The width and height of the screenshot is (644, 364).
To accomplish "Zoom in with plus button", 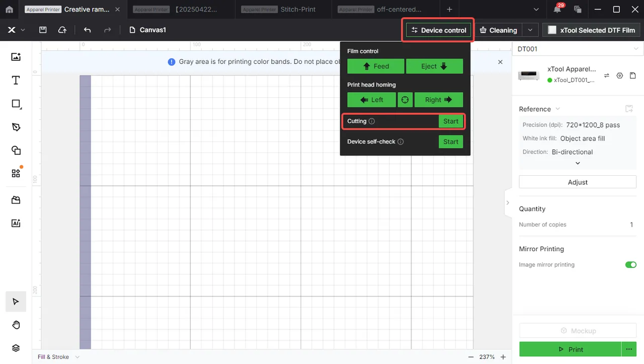I will coord(503,357).
